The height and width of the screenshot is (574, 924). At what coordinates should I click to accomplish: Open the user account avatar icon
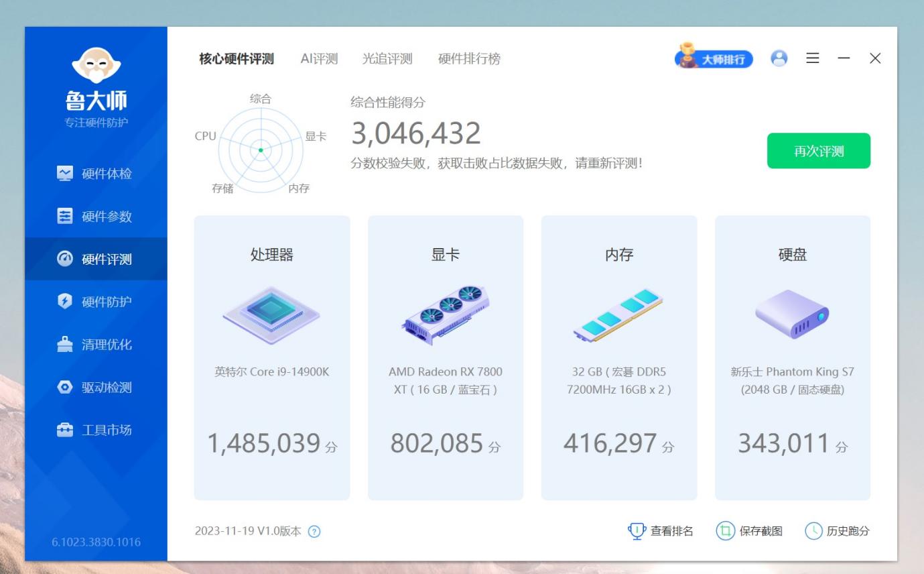(x=779, y=58)
